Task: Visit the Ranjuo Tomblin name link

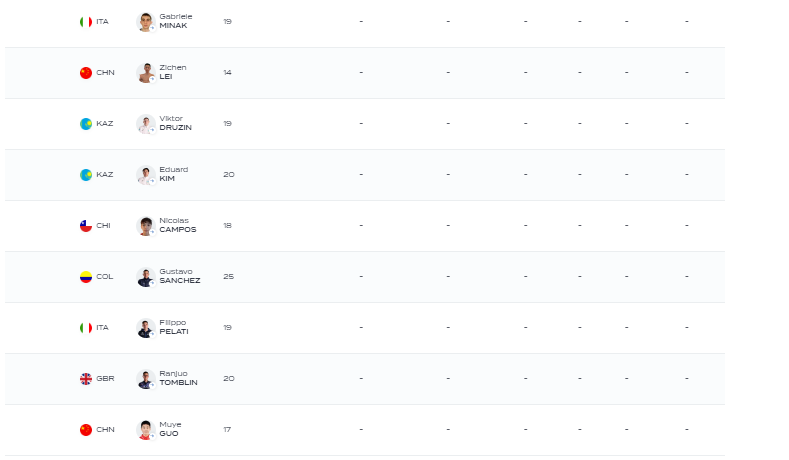Action: (x=178, y=378)
